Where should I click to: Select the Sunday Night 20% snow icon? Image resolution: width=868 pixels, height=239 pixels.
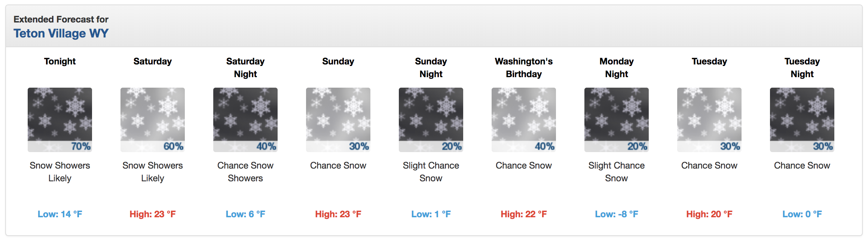[x=431, y=120]
